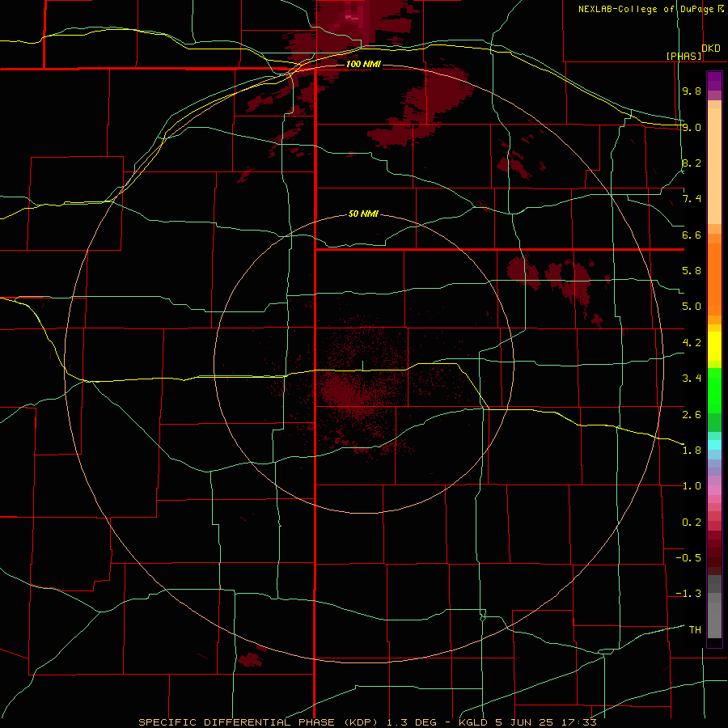
Task: Click the 5 JUN 25 17:33 timestamp
Action: (x=545, y=722)
